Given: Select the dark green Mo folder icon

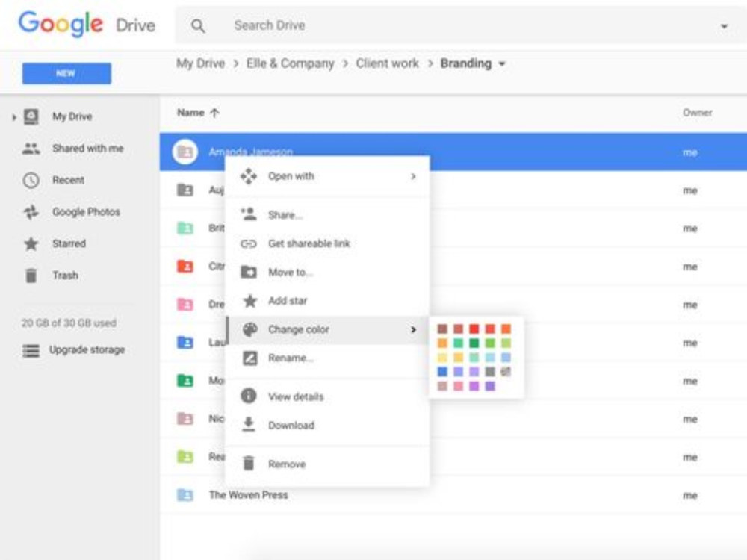Looking at the screenshot, I should (185, 380).
